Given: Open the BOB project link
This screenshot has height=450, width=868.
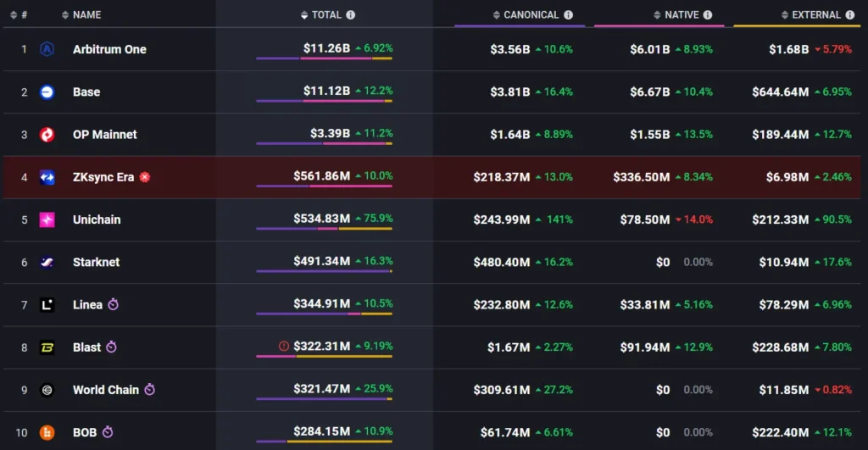Looking at the screenshot, I should tap(85, 433).
